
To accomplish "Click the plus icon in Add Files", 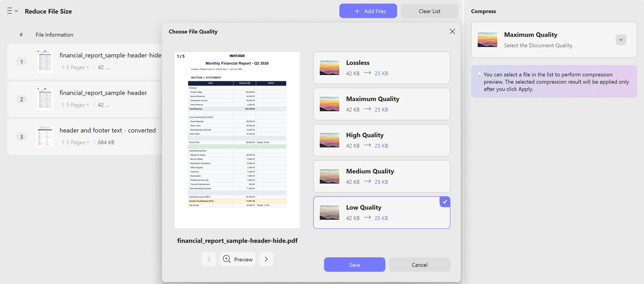I will point(357,11).
